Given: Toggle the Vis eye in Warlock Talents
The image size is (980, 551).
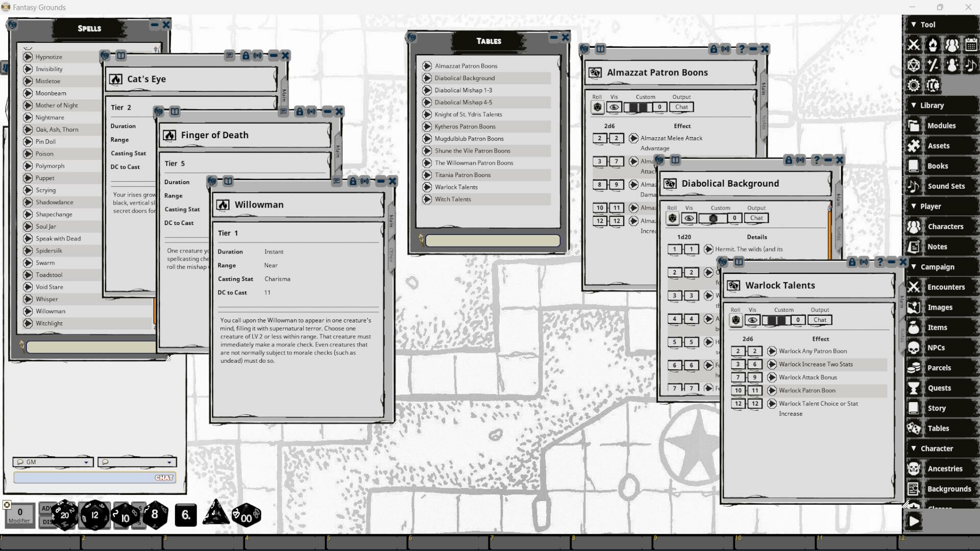Looking at the screenshot, I should coord(752,320).
